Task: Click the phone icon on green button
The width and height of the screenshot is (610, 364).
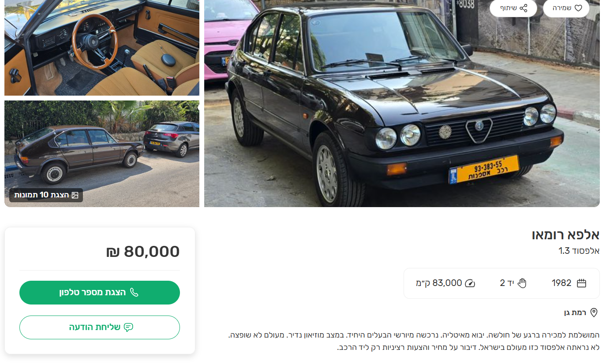Action: (x=134, y=293)
